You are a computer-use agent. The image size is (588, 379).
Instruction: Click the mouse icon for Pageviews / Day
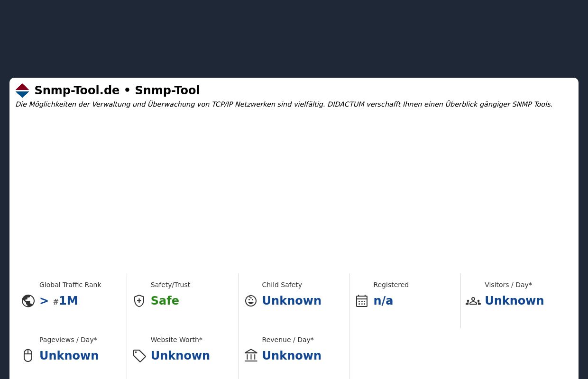(x=28, y=355)
